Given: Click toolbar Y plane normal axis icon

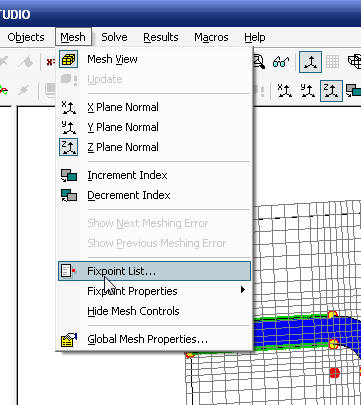Looking at the screenshot, I should (x=307, y=91).
